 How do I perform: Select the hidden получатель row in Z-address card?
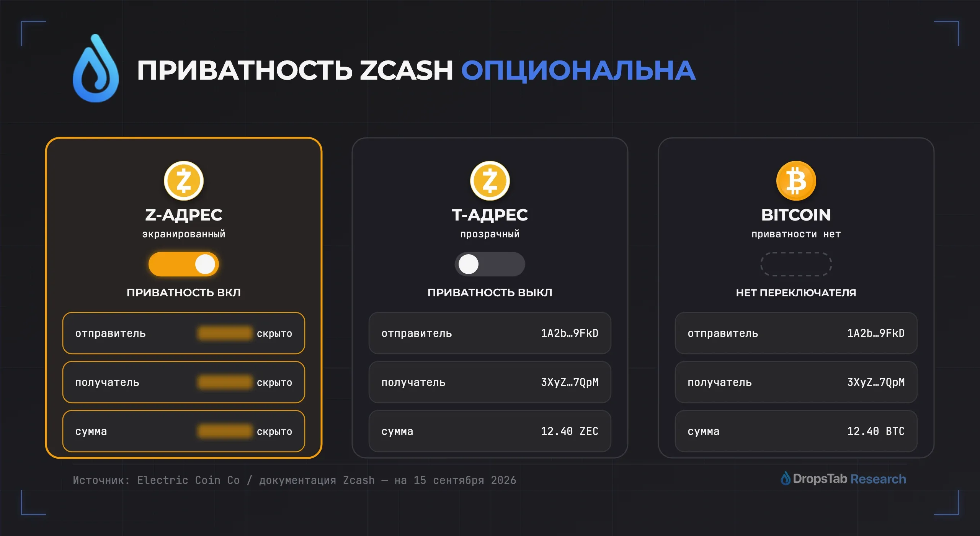coord(184,382)
